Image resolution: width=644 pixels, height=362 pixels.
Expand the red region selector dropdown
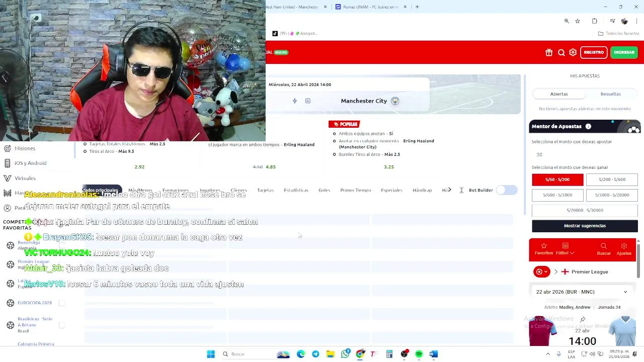(542, 272)
